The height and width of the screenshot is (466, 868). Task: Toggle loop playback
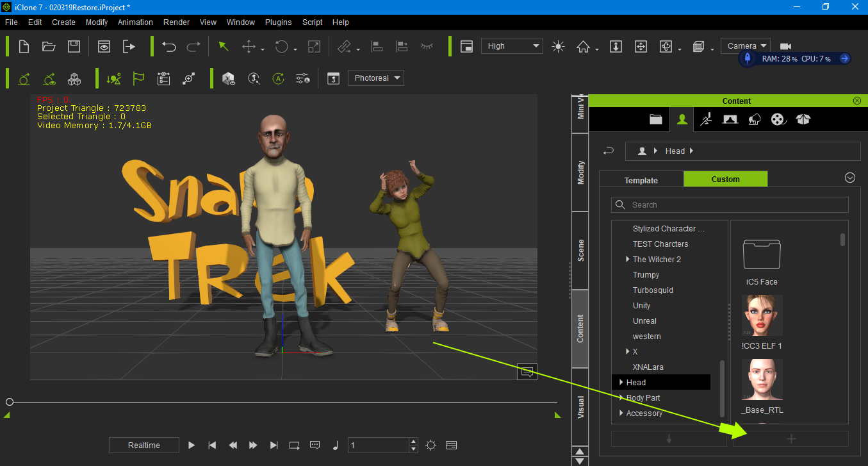pos(294,445)
